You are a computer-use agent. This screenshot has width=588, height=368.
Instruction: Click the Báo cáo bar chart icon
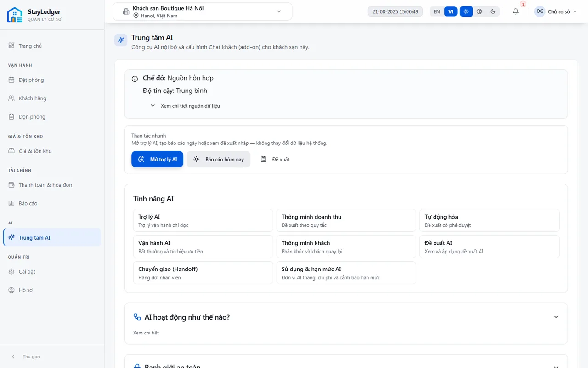[x=11, y=203]
